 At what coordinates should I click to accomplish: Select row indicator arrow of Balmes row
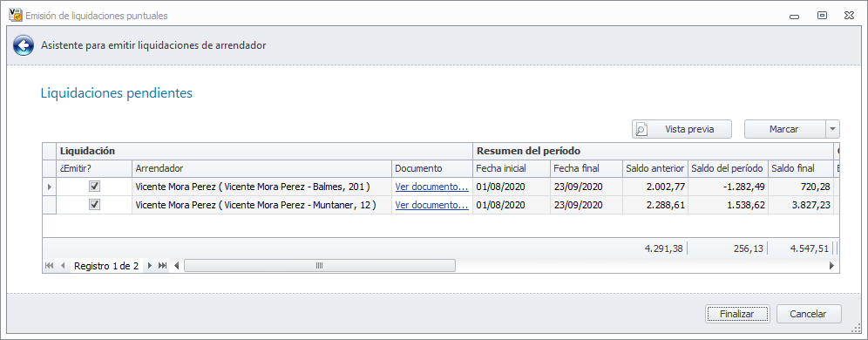[x=50, y=187]
